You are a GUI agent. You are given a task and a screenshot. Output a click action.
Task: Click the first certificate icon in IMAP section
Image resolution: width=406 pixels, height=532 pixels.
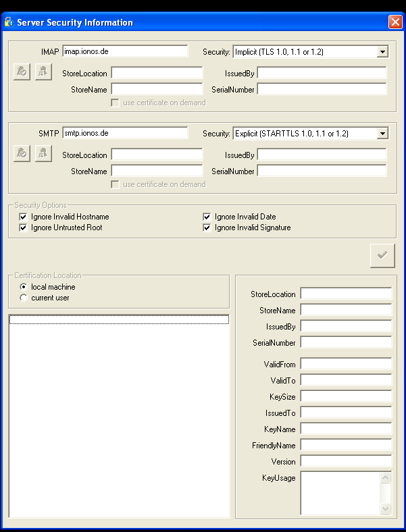(22, 72)
